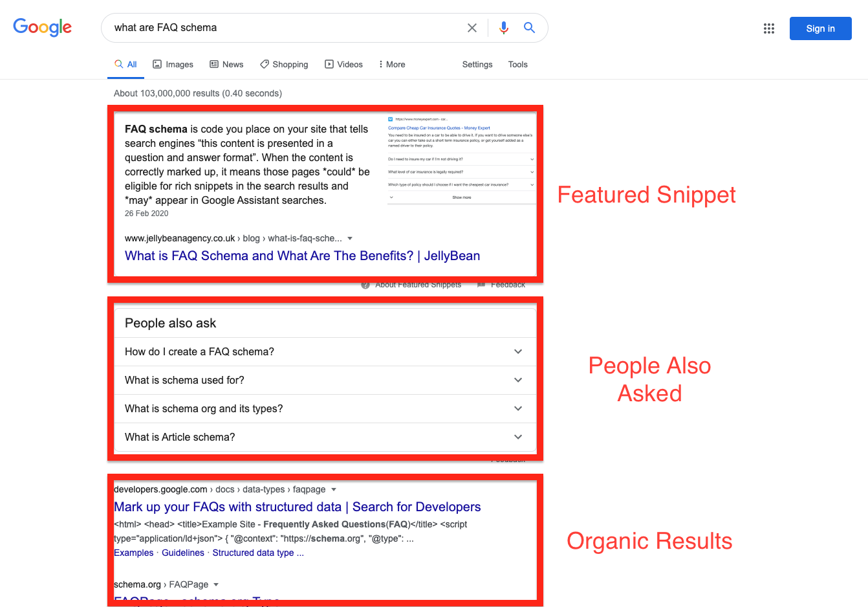
Task: Submit search using blue magnifier icon
Action: coord(529,28)
